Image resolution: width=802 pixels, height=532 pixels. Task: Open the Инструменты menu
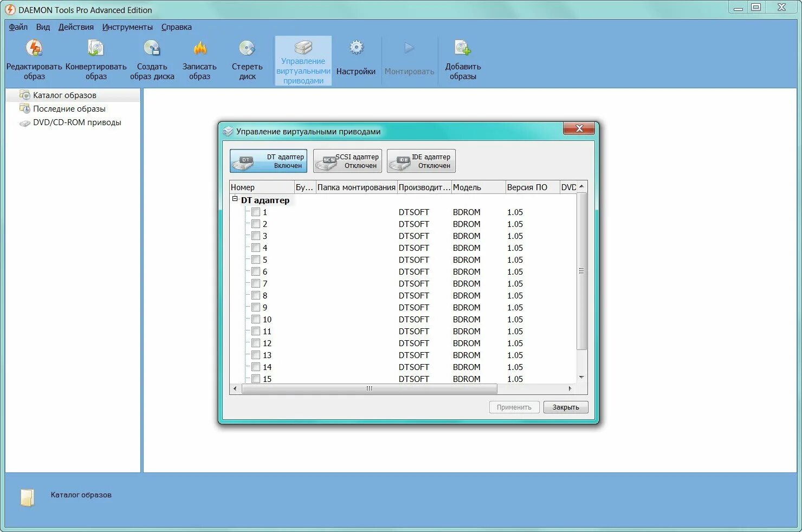click(x=127, y=27)
